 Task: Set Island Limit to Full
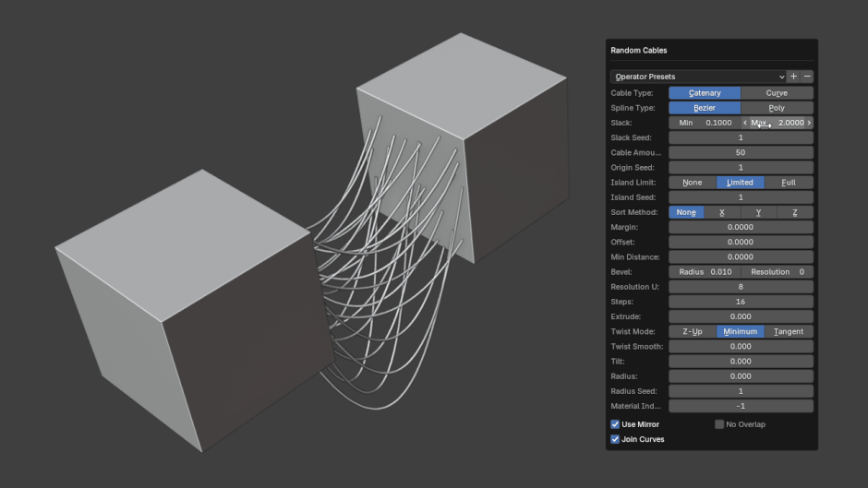coord(789,183)
